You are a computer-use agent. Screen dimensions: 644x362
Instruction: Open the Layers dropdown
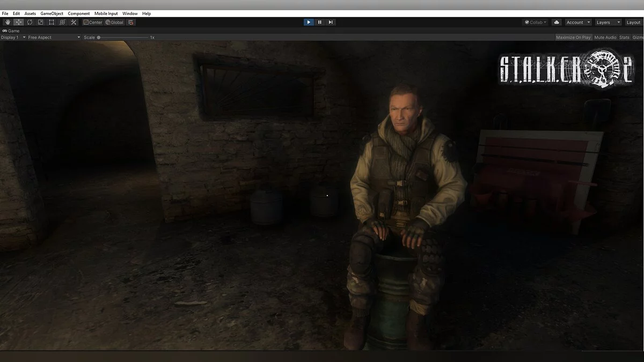click(x=608, y=22)
